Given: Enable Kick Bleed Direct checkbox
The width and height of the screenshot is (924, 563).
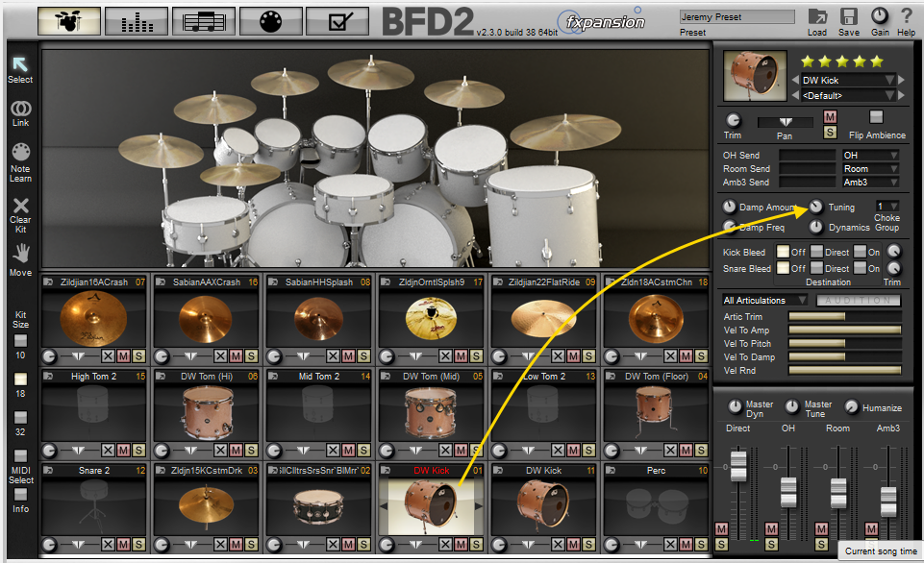Looking at the screenshot, I should click(816, 252).
